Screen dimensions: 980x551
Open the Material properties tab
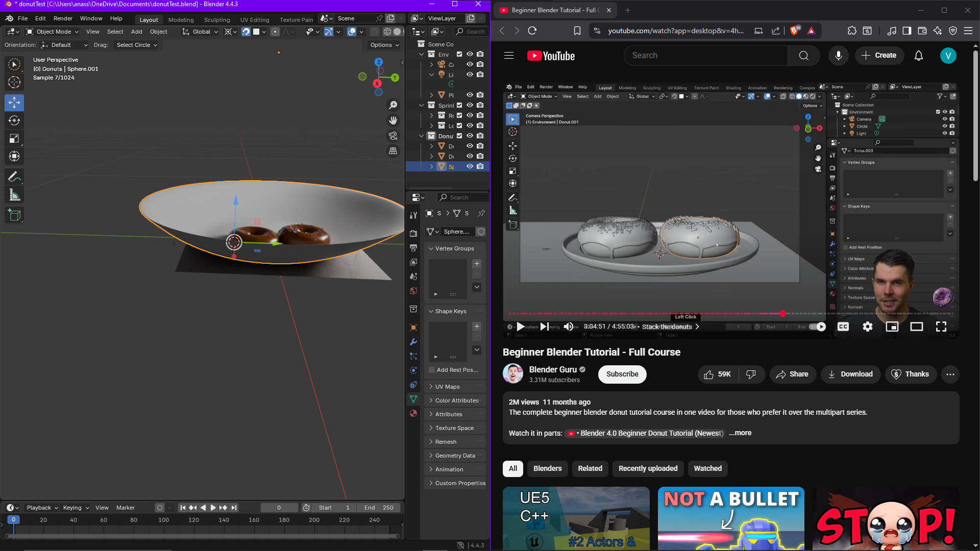pos(413,413)
